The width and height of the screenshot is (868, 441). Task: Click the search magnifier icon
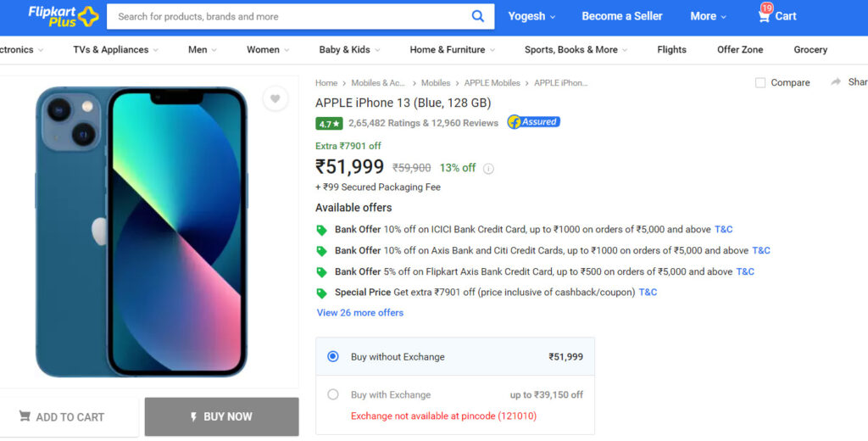(x=478, y=16)
